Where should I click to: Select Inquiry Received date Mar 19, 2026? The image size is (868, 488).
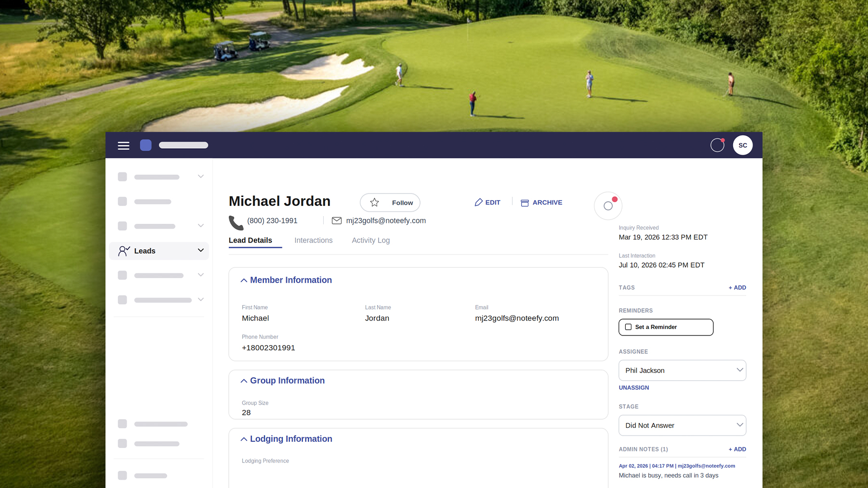point(663,237)
